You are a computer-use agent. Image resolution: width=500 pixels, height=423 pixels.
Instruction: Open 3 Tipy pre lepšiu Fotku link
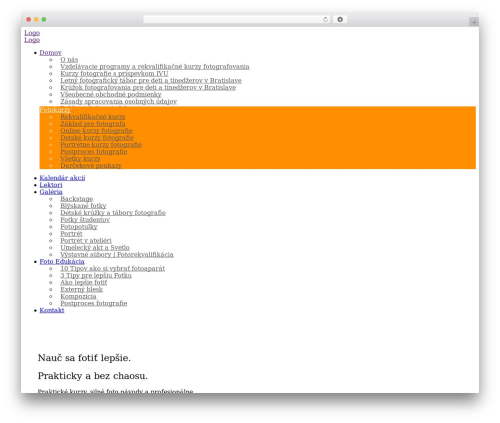pyautogui.click(x=96, y=276)
